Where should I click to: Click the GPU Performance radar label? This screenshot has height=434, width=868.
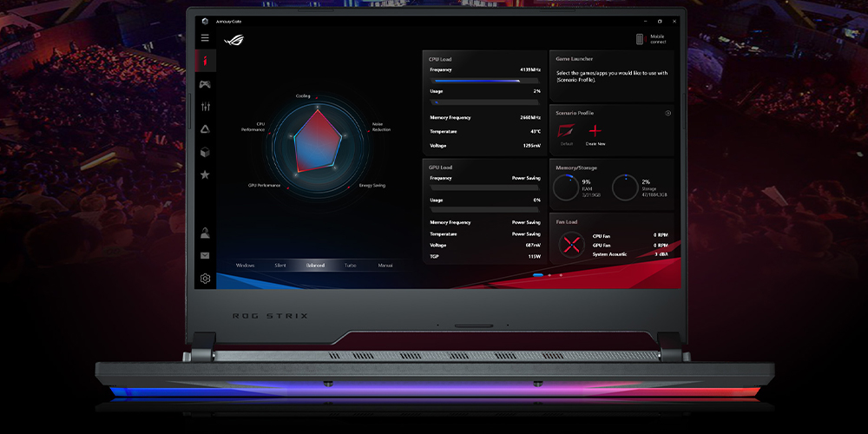point(264,186)
